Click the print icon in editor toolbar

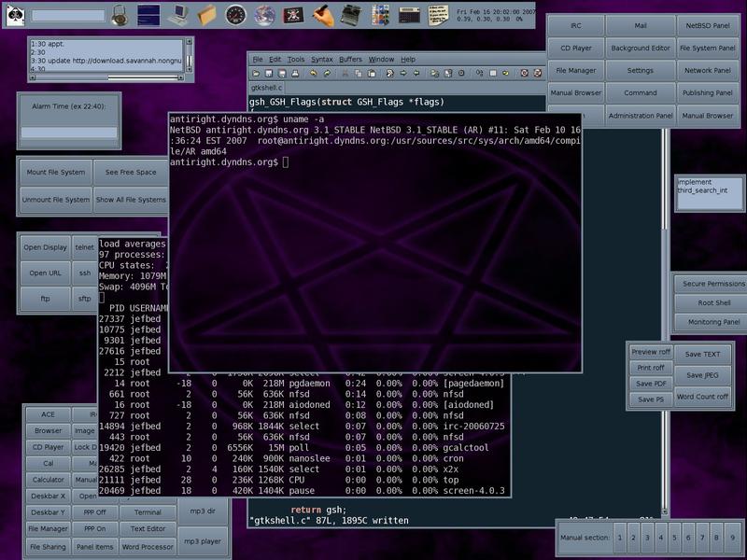tap(296, 73)
